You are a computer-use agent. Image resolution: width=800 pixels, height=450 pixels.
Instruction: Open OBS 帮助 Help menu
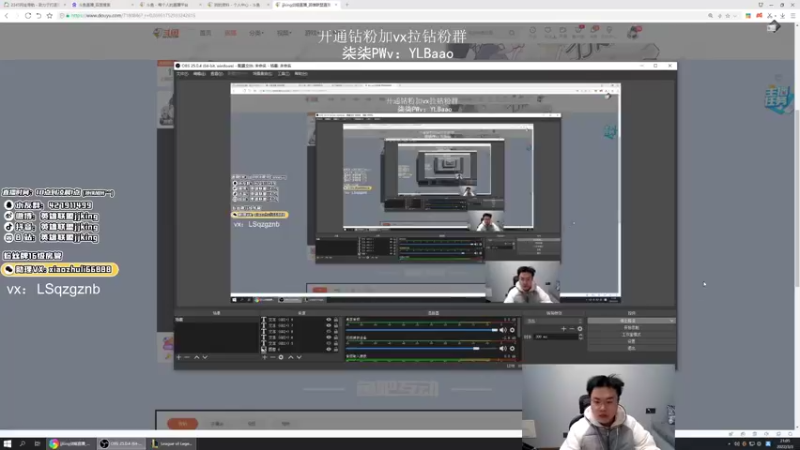click(x=301, y=74)
